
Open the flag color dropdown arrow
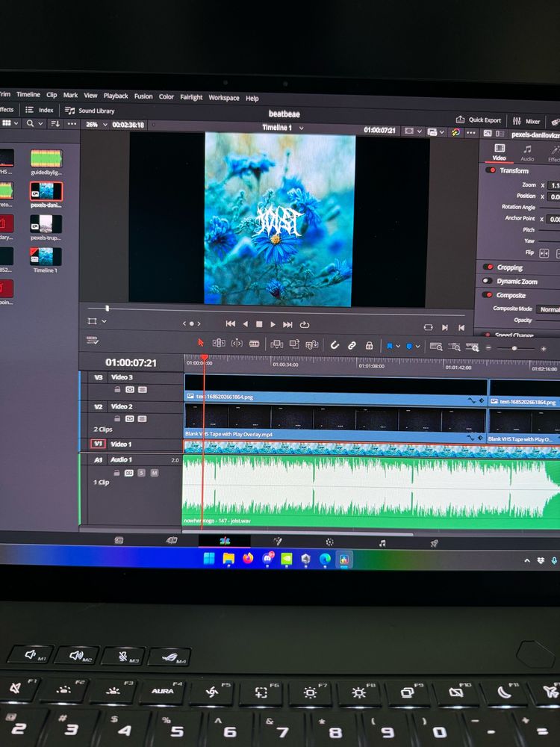(x=398, y=347)
